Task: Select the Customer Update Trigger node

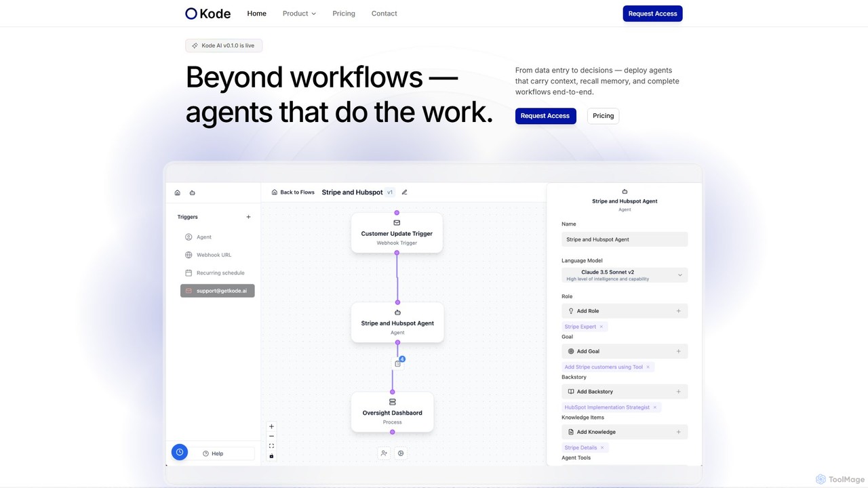Action: tap(397, 233)
